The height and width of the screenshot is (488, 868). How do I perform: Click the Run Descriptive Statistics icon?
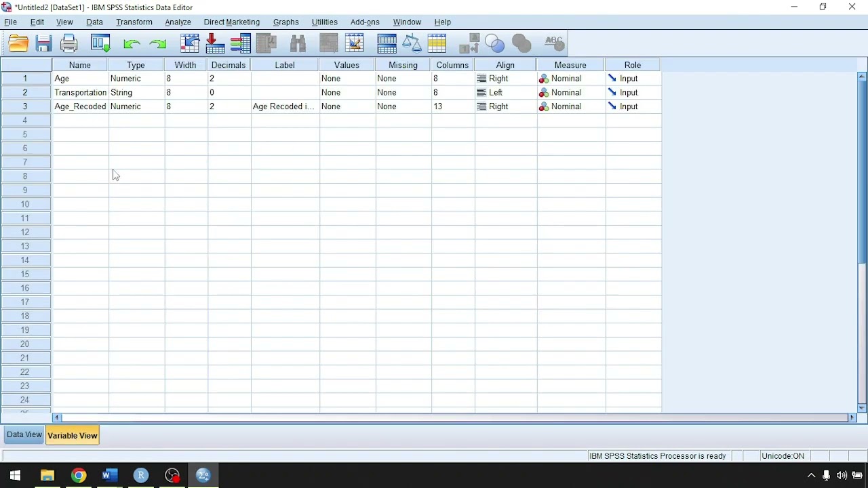tap(266, 44)
